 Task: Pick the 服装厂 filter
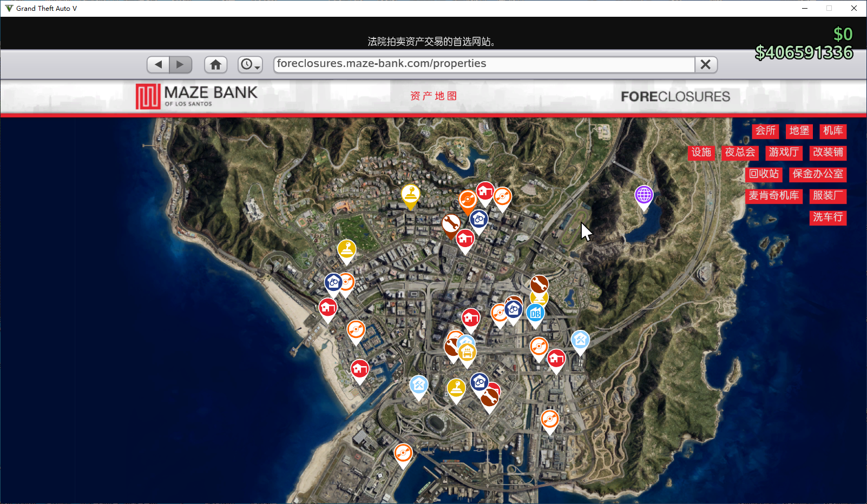828,196
